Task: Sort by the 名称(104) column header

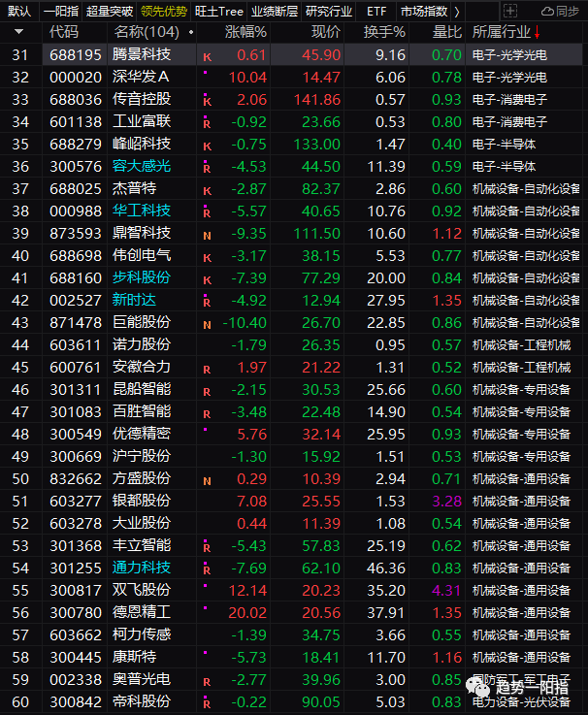Action: 147,32
